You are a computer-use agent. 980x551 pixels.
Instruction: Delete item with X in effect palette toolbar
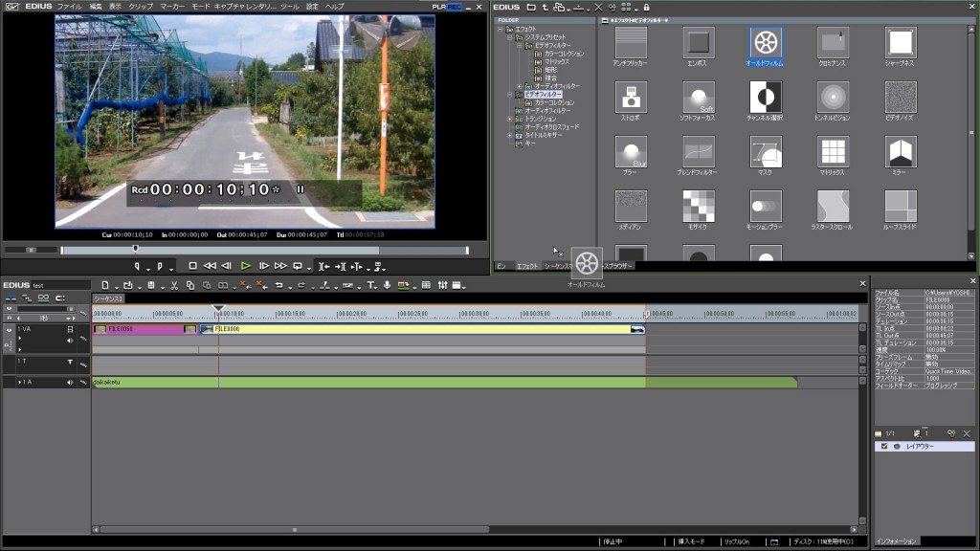[x=598, y=8]
